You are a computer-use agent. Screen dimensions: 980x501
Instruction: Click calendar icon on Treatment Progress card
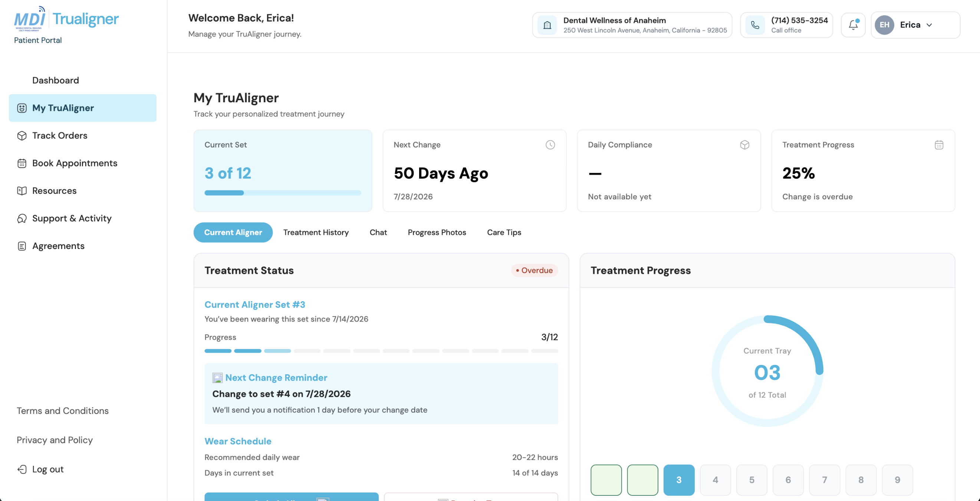tap(939, 145)
